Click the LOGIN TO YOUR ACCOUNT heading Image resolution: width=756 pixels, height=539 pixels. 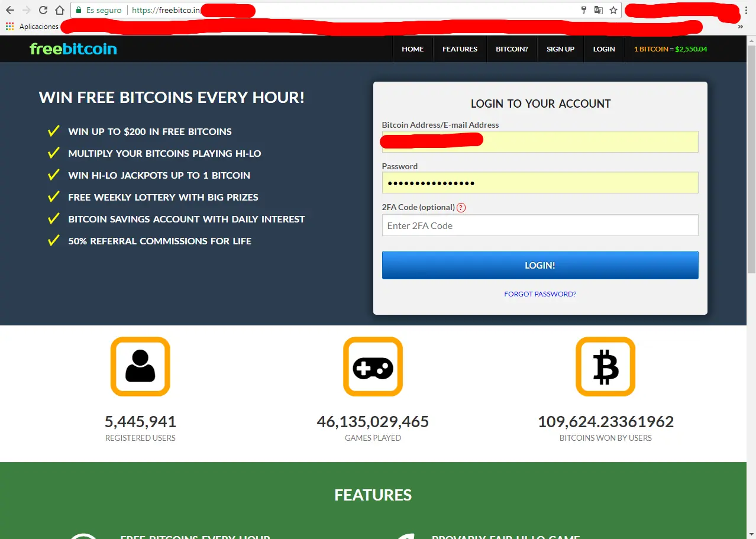541,104
